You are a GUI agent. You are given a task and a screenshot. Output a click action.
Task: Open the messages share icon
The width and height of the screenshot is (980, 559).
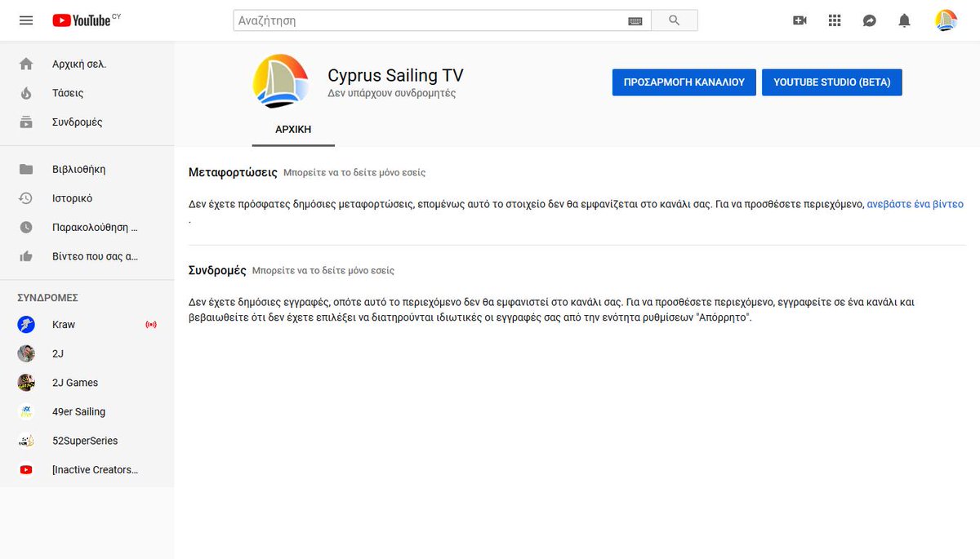click(x=870, y=20)
